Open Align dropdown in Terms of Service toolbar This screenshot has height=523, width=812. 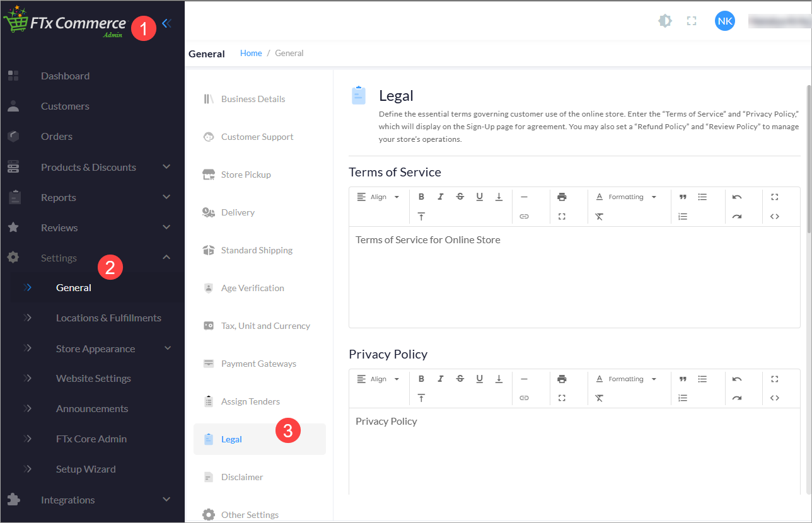pos(378,197)
